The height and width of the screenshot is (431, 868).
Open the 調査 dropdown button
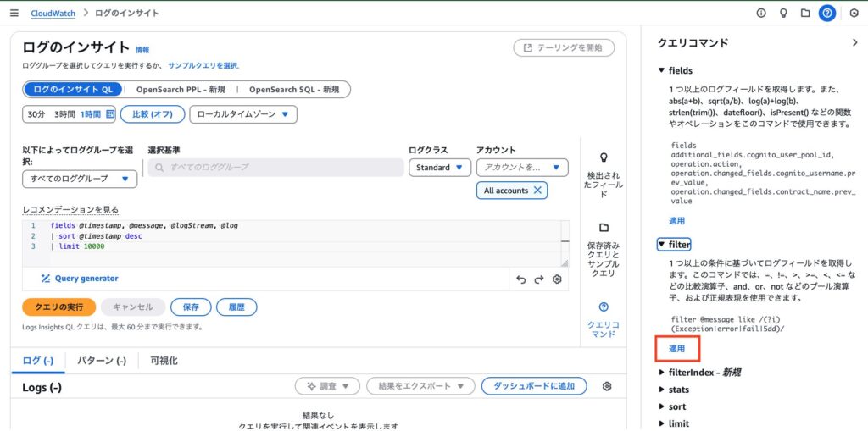point(327,386)
